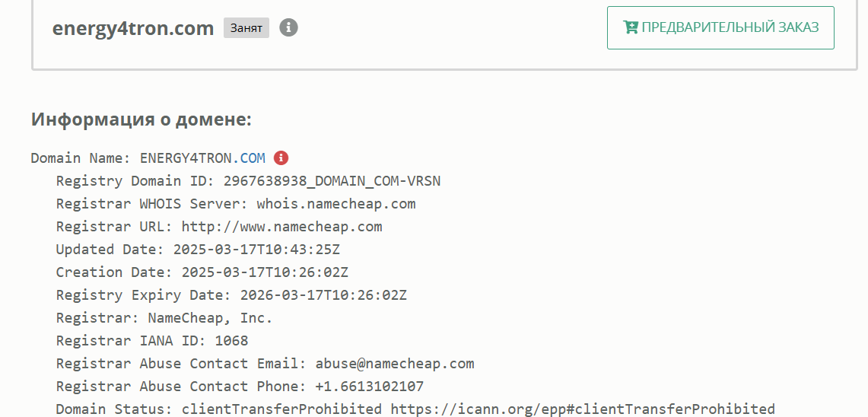Click the Занят status badge
Screen dimensions: 868x417
point(246,28)
